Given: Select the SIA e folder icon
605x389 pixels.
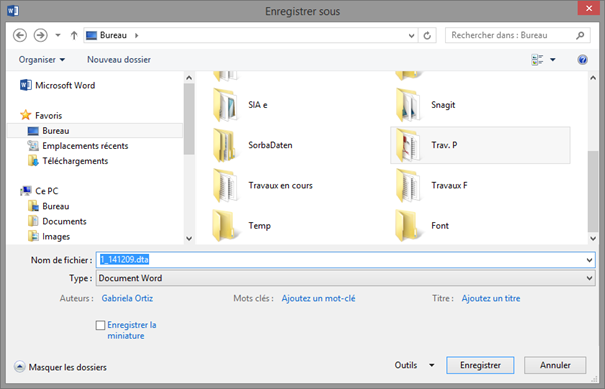Looking at the screenshot, I should (x=225, y=105).
